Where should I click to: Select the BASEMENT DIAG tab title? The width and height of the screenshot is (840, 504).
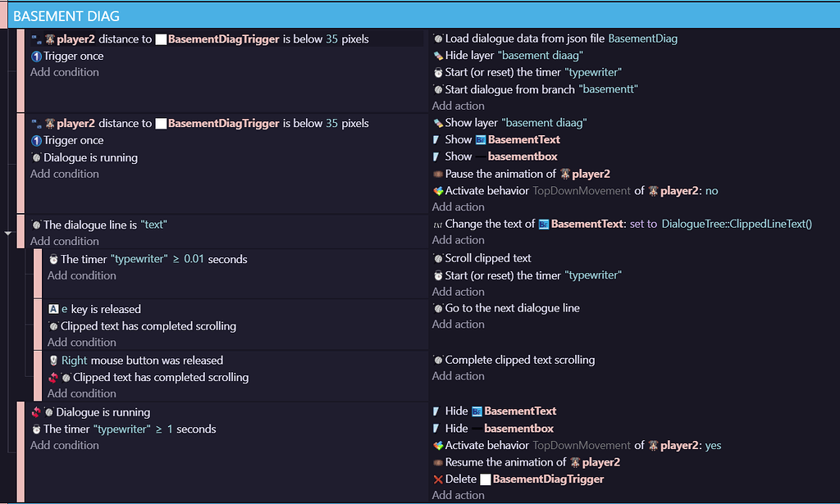pos(64,16)
